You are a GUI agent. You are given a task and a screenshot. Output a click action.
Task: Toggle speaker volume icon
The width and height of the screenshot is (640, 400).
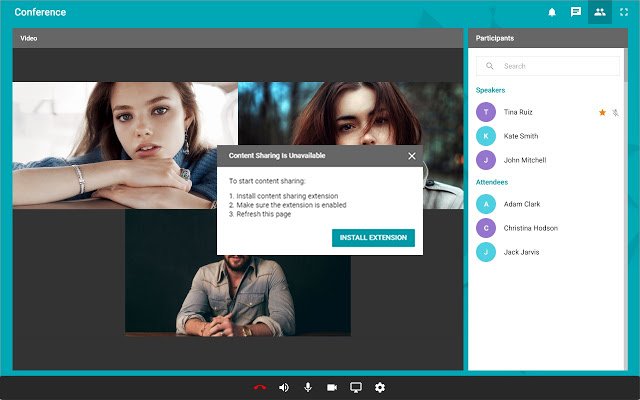pyautogui.click(x=284, y=387)
